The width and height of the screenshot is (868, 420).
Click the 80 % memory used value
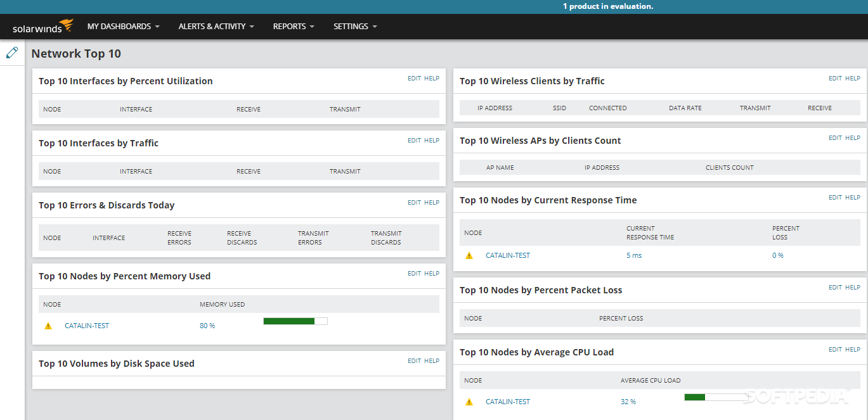(x=207, y=326)
